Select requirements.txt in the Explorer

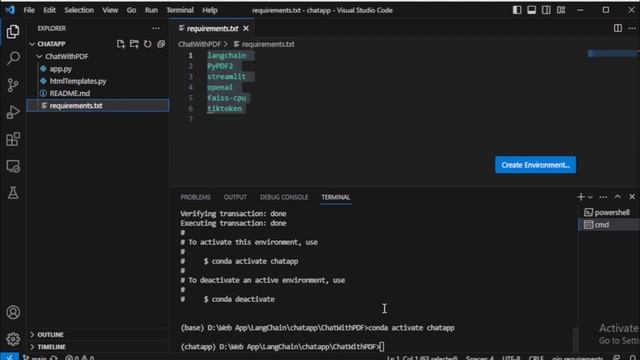point(98,105)
